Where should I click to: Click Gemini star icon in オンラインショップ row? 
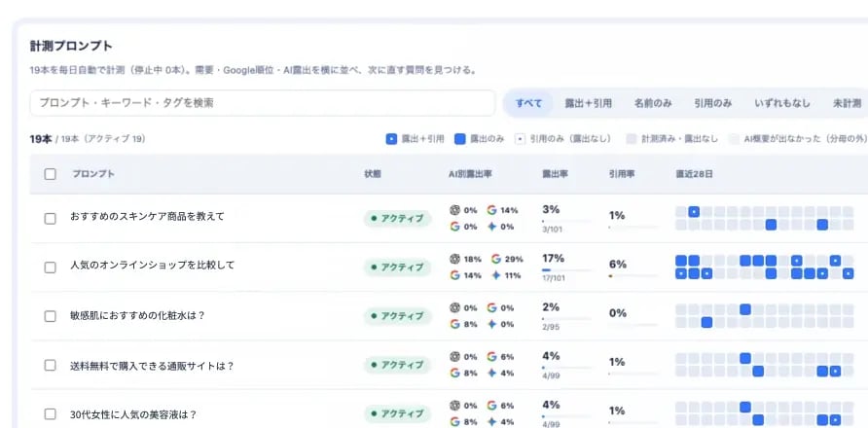pyautogui.click(x=496, y=275)
